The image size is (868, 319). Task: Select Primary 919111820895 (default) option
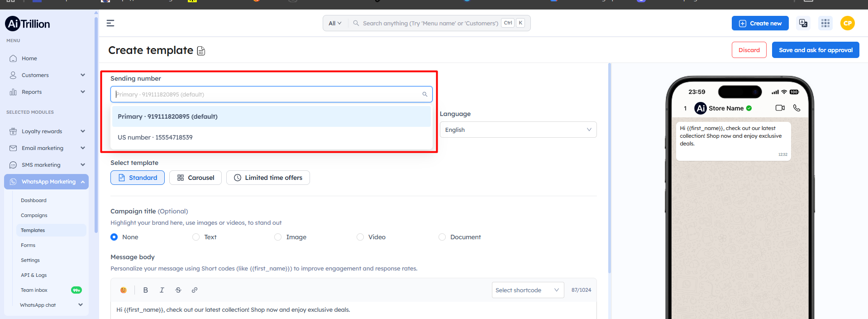272,116
